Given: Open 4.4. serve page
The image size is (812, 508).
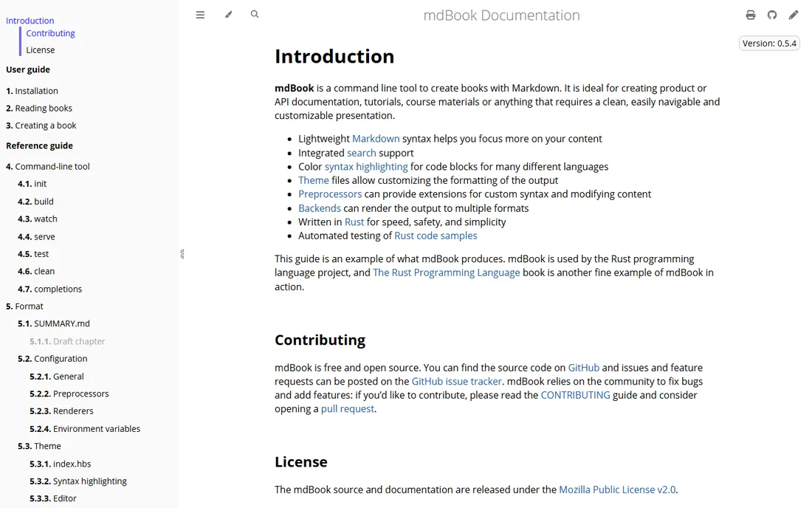Looking at the screenshot, I should coord(36,237).
